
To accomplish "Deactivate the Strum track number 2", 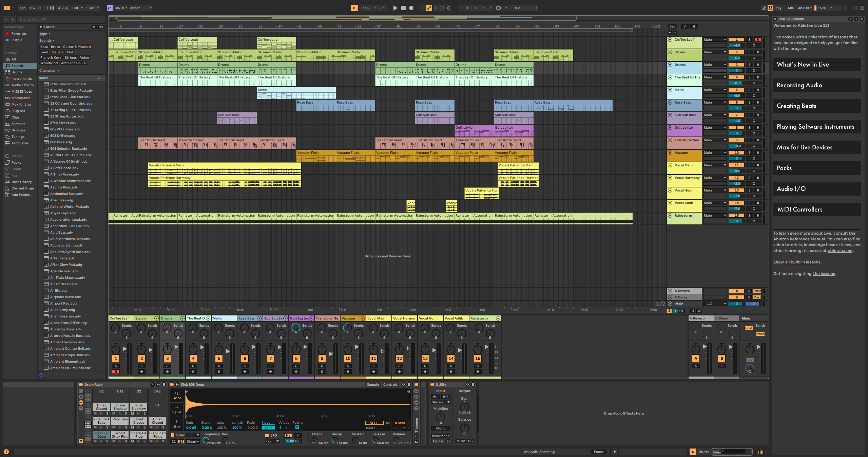I will 736,52.
